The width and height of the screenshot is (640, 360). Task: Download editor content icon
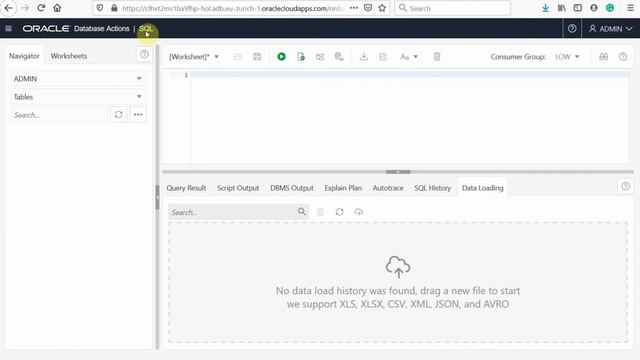(364, 57)
